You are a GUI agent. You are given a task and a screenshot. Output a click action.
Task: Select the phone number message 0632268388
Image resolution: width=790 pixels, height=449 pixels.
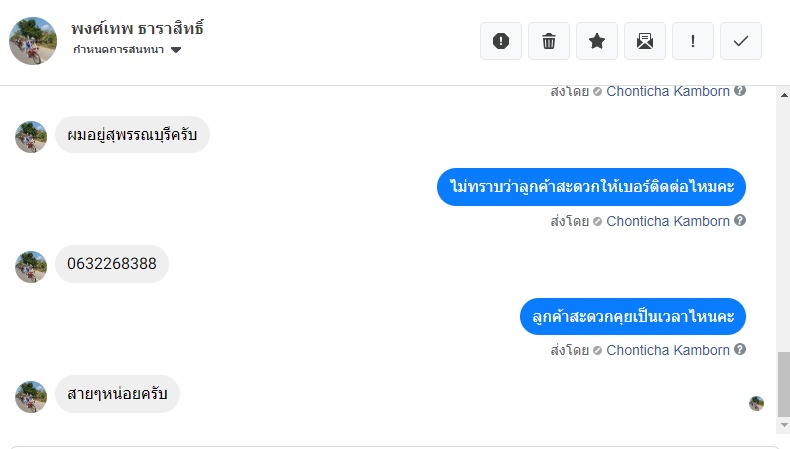coord(112,264)
